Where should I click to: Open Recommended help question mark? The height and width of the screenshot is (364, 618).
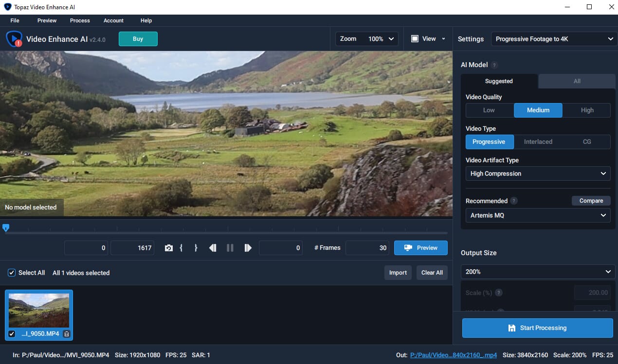pos(514,201)
